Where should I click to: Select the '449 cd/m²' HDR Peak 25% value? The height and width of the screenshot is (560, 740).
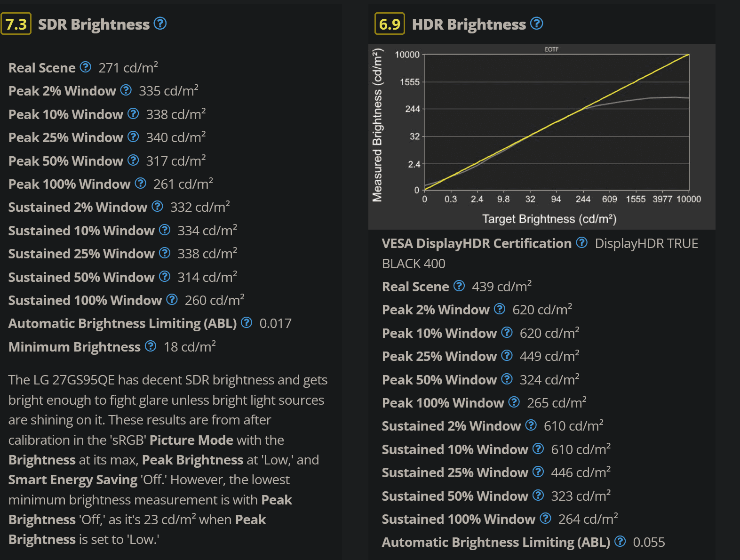click(x=549, y=356)
